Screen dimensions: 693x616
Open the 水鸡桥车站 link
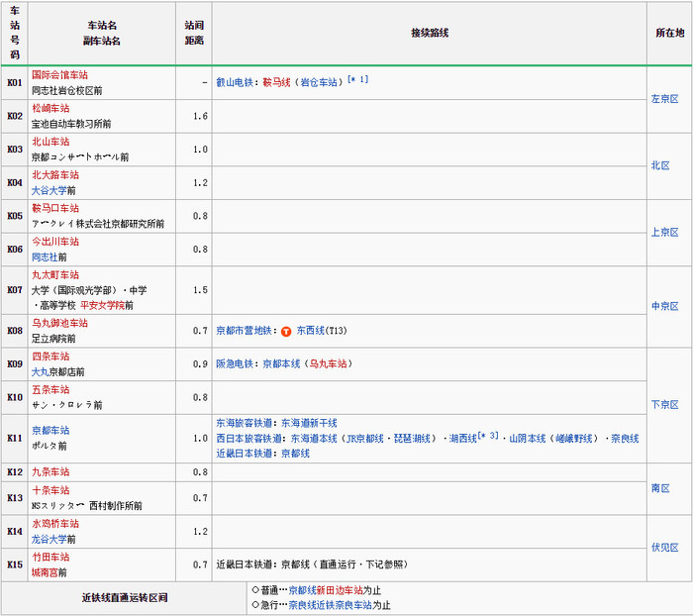(55, 524)
